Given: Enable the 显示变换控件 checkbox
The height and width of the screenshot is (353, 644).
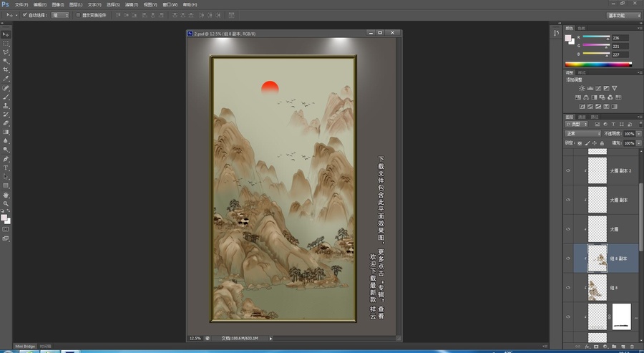Looking at the screenshot, I should click(78, 15).
